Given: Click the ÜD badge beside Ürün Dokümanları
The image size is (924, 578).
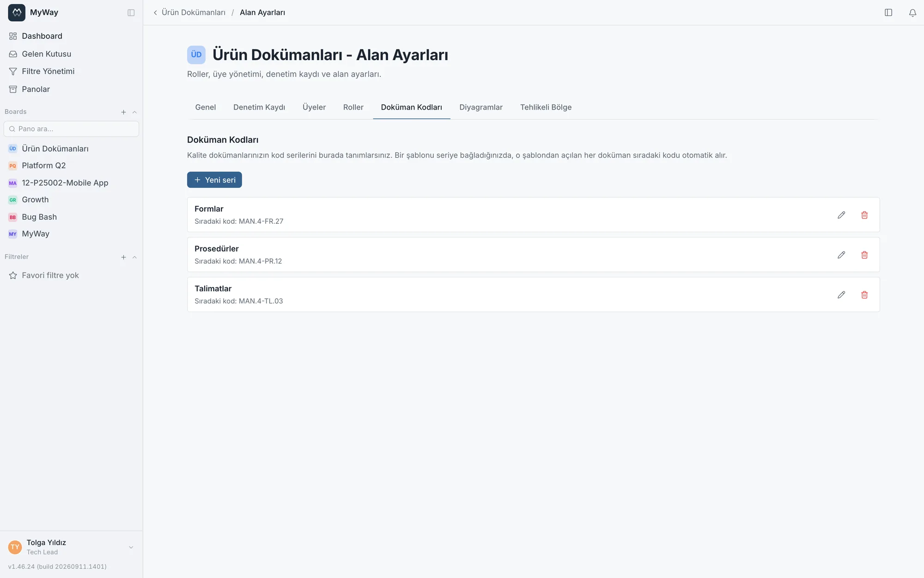Looking at the screenshot, I should tap(12, 148).
